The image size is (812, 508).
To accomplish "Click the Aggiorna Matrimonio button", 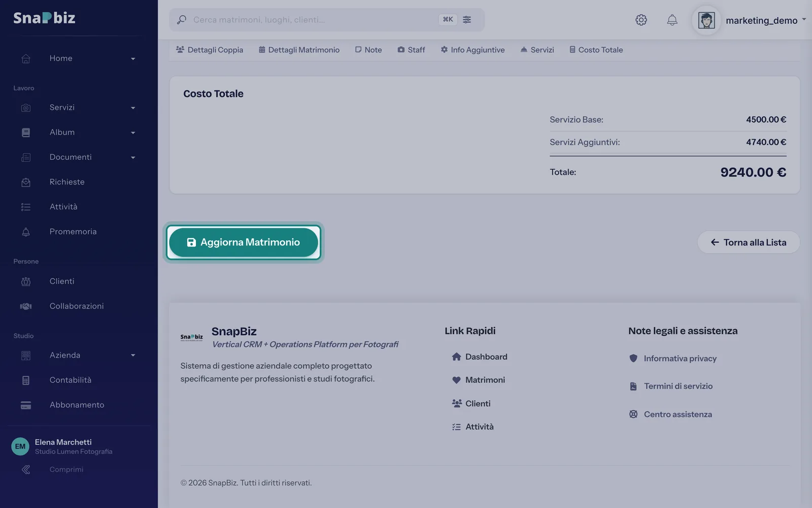I will [244, 242].
